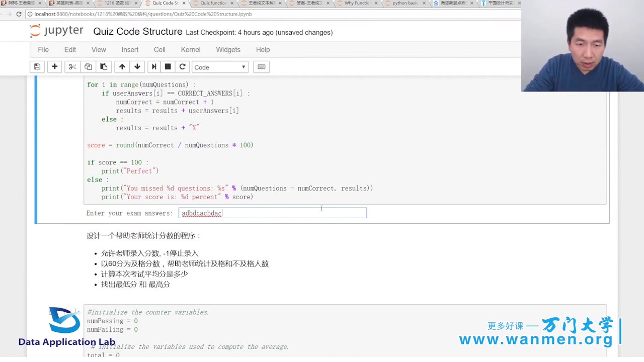This screenshot has width=644, height=362.
Task: Open the command palette keyboard icon
Action: coord(262,67)
